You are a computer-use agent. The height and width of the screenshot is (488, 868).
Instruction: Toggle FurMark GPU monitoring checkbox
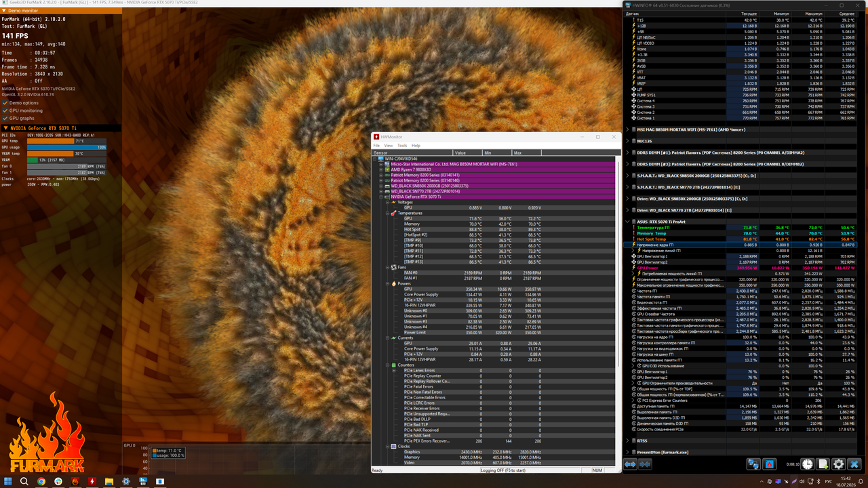pyautogui.click(x=5, y=110)
